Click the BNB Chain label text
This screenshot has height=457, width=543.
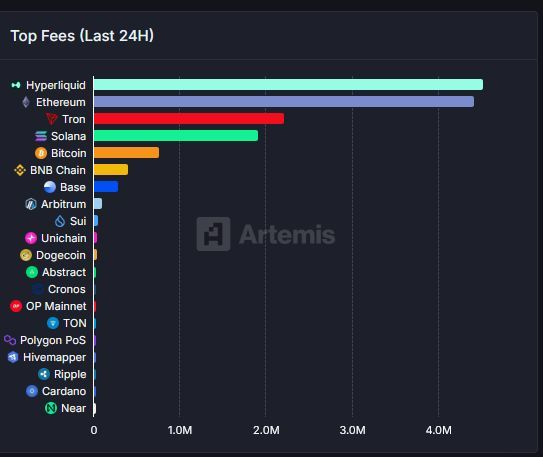(58, 170)
